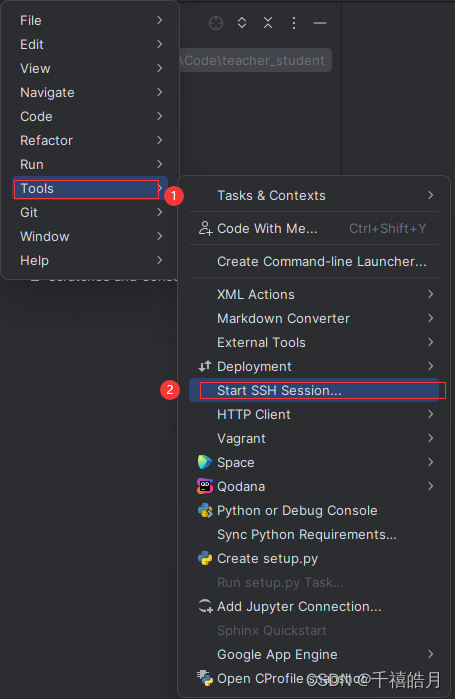
Task: Click the Code With Me person icon
Action: (205, 228)
